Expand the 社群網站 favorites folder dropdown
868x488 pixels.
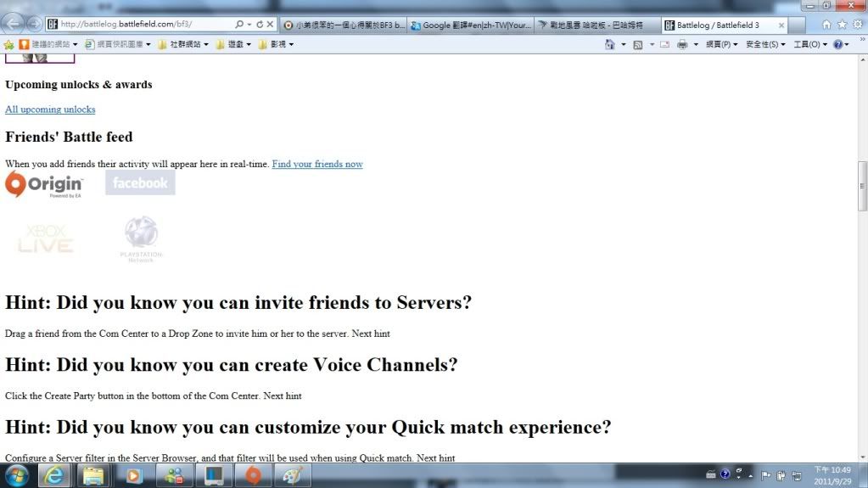pyautogui.click(x=183, y=44)
